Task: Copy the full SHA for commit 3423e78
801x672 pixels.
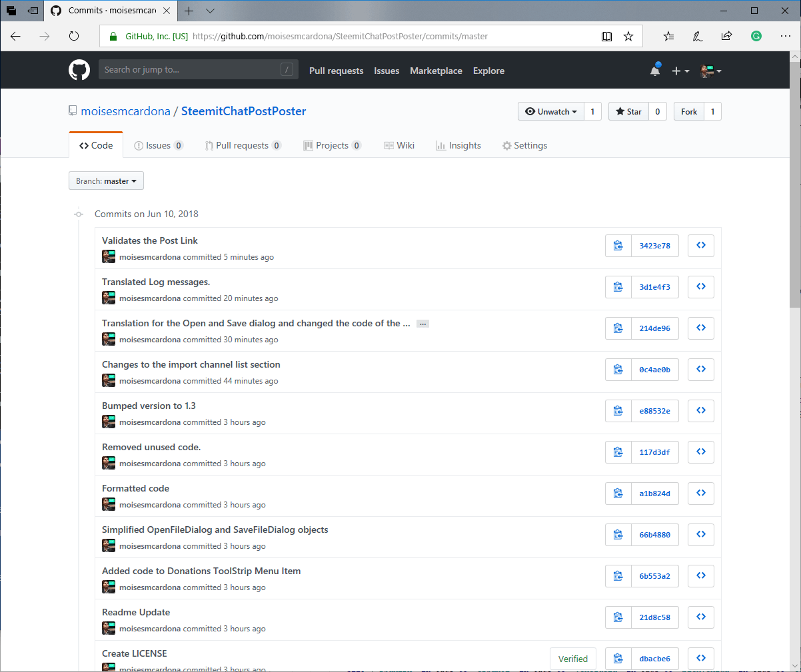Action: click(x=618, y=246)
